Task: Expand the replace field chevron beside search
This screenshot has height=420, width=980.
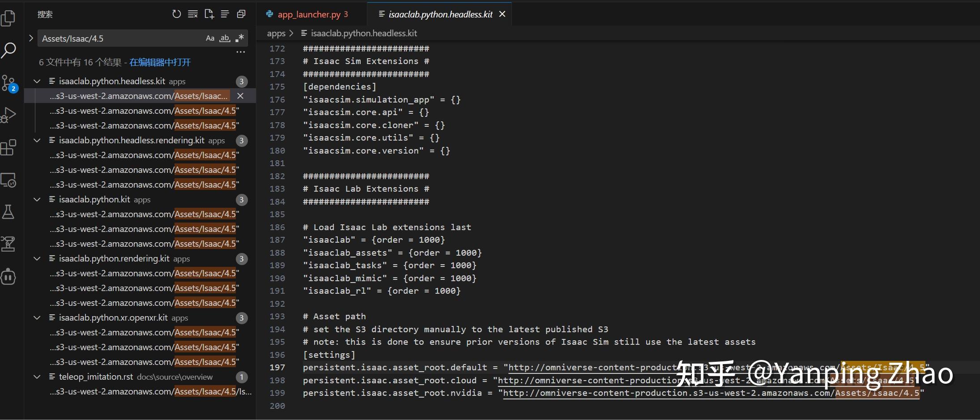Action: pyautogui.click(x=31, y=38)
